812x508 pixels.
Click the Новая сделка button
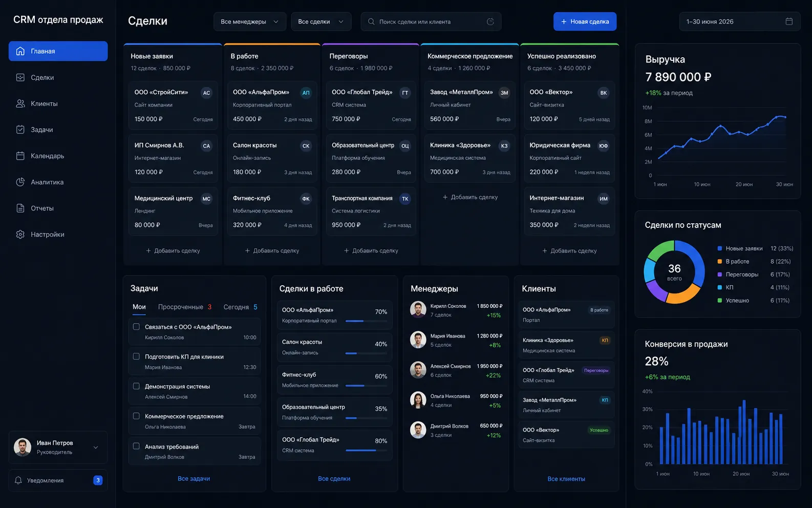click(x=585, y=22)
